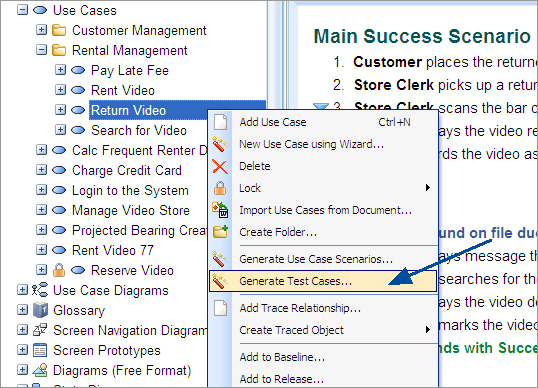Select Create Folder menu entry

pos(323,232)
